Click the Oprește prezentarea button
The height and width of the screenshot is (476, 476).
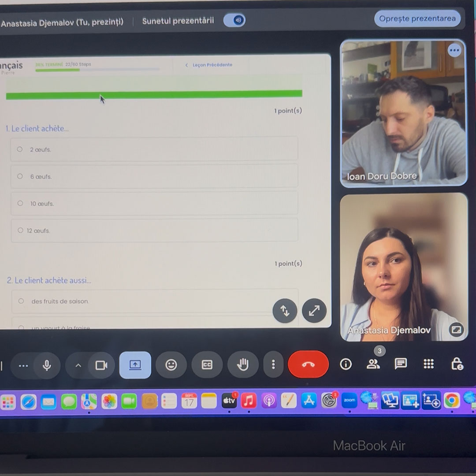[417, 19]
